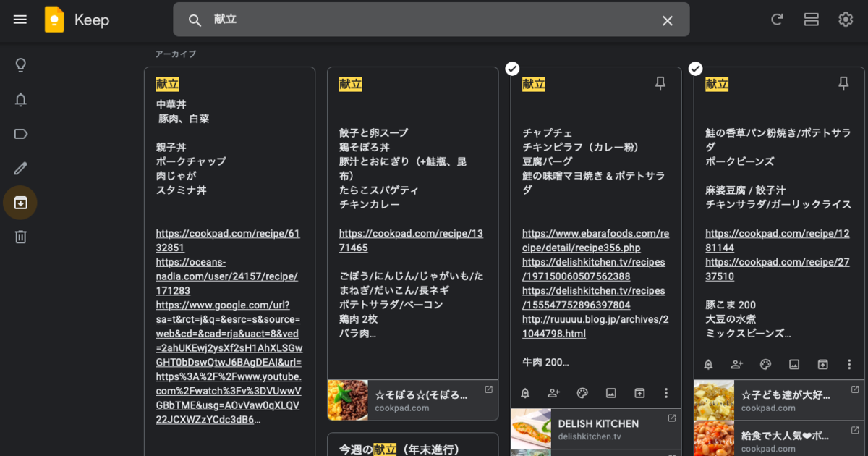Open the reminder picker on the チャプチェ note

pyautogui.click(x=525, y=393)
